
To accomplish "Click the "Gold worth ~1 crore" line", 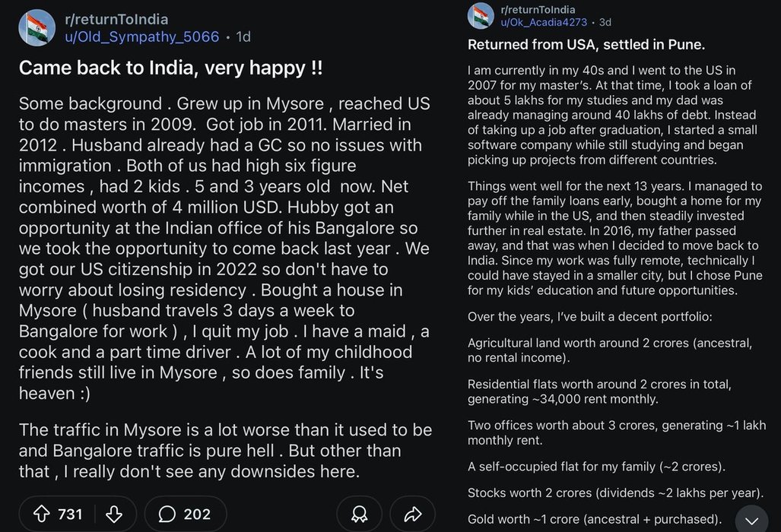I will 595,519.
